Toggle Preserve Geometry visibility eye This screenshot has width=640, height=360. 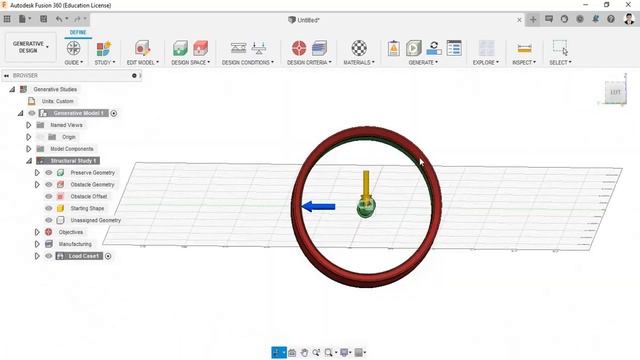click(x=49, y=173)
